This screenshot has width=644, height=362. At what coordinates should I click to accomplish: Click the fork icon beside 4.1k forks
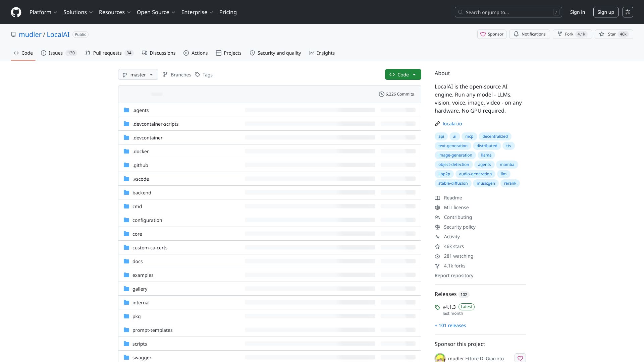tap(437, 266)
